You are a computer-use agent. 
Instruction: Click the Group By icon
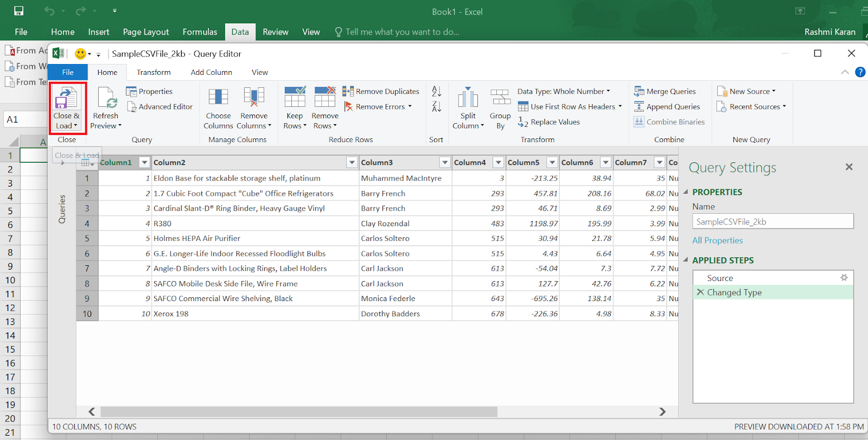tap(500, 98)
